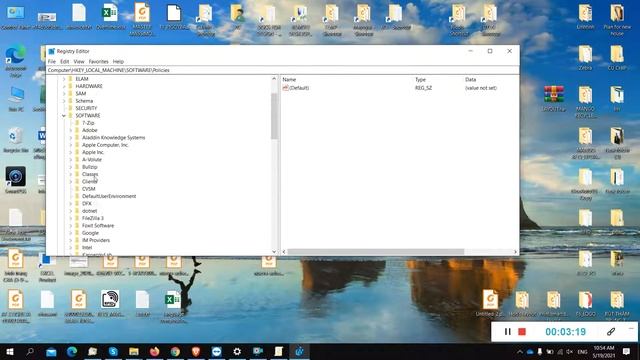
Task: Click the recorder pen annotation icon
Action: (x=611, y=332)
